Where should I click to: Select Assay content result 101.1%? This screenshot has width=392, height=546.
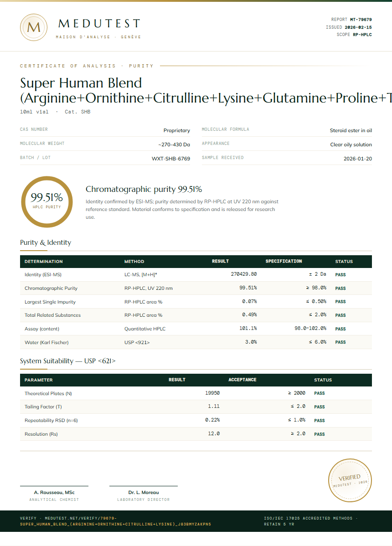click(x=248, y=328)
